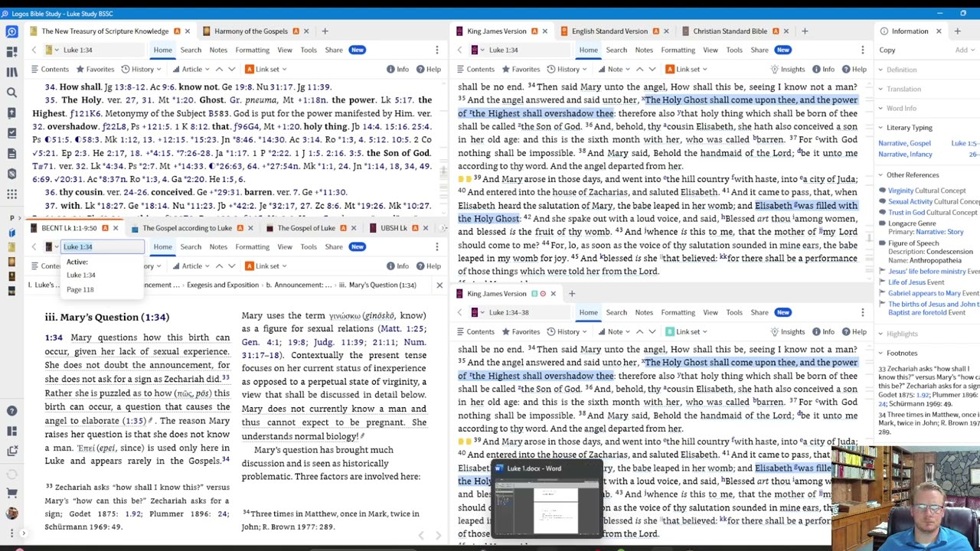This screenshot has height=551, width=980.
Task: Open Note dropdown in top King James panel
Action: pos(615,69)
